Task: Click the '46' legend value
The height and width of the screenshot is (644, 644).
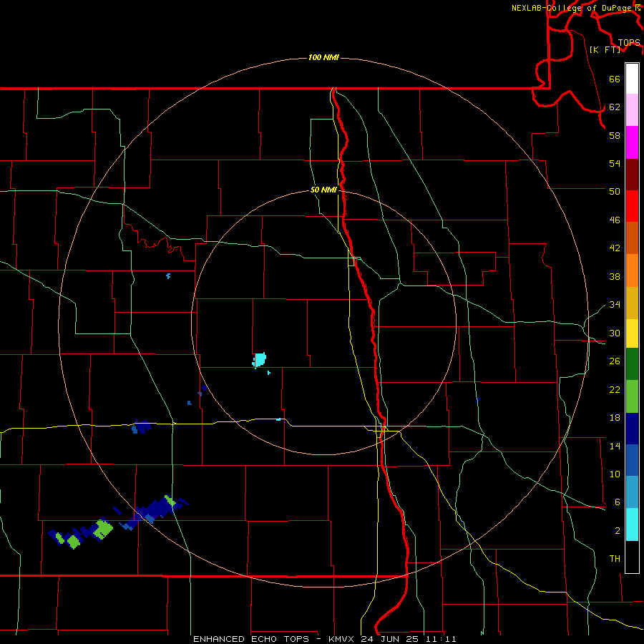Action: click(615, 220)
